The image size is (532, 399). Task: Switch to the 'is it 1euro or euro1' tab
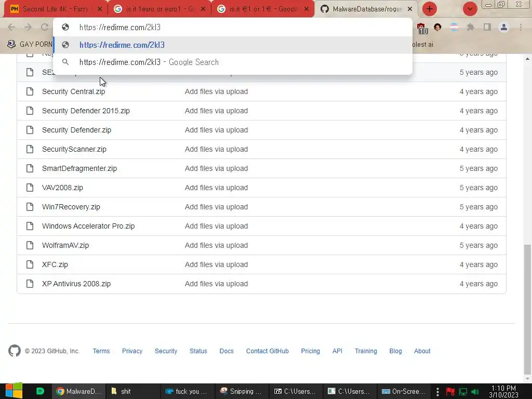160,9
